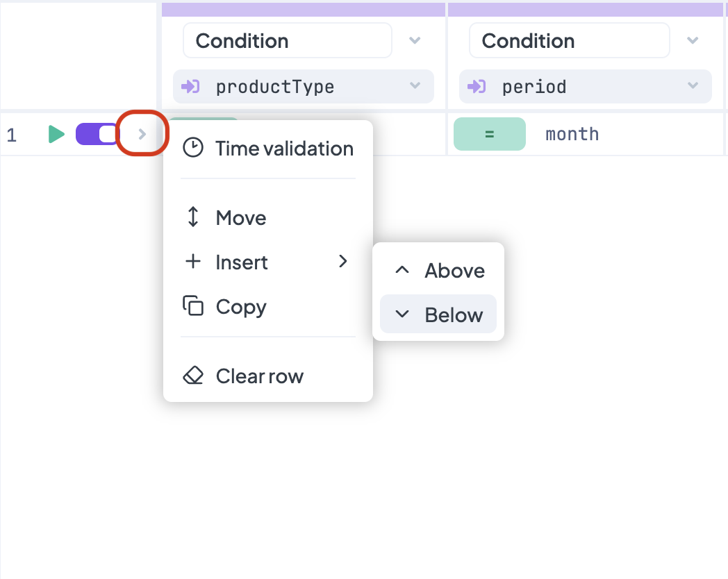728x579 pixels.
Task: Click the green equals operator button
Action: point(489,134)
